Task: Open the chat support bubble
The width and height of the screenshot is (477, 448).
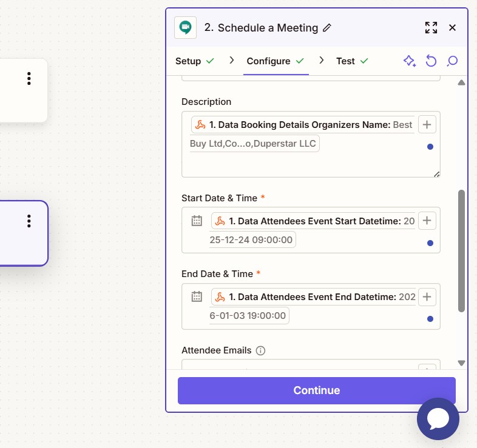Action: point(438,418)
